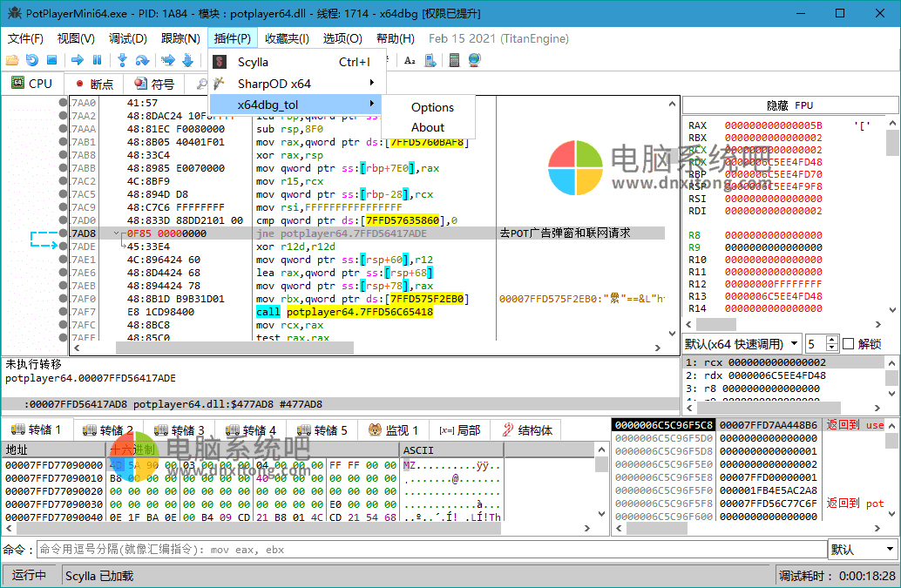Click the stack panel down arrow scrollbar
The image size is (901, 588).
(891, 514)
